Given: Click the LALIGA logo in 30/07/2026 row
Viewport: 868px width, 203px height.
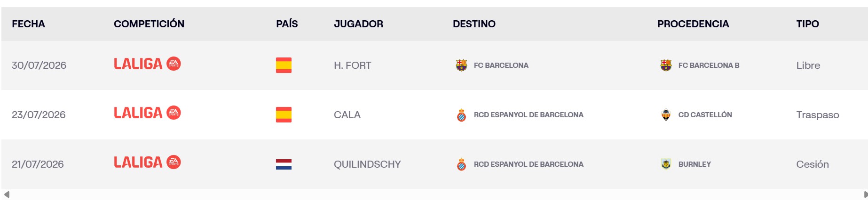Looking at the screenshot, I should click(147, 64).
